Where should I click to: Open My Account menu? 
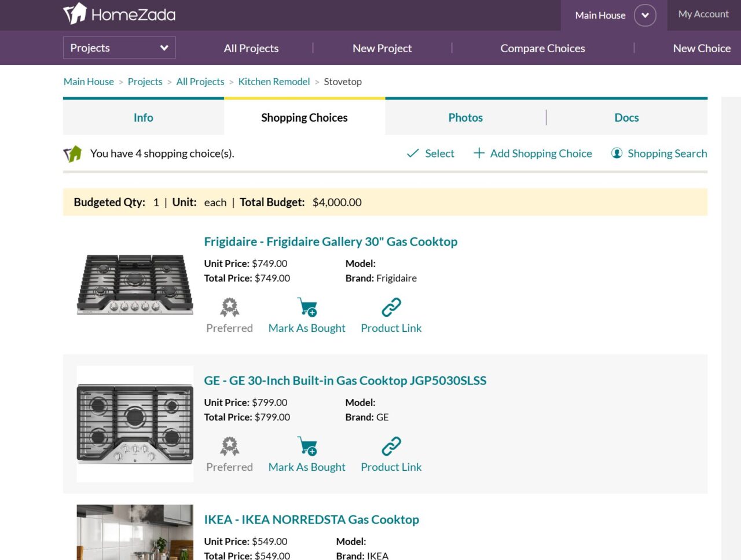click(703, 14)
